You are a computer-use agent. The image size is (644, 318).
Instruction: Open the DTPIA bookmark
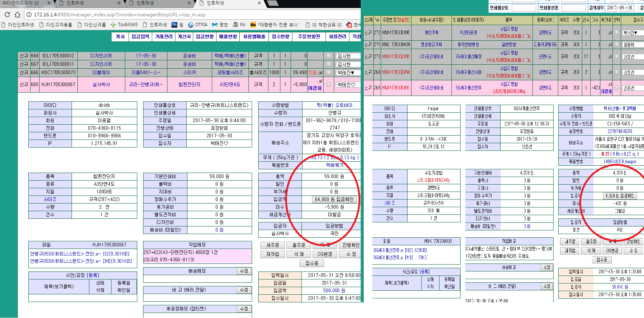(x=198, y=25)
